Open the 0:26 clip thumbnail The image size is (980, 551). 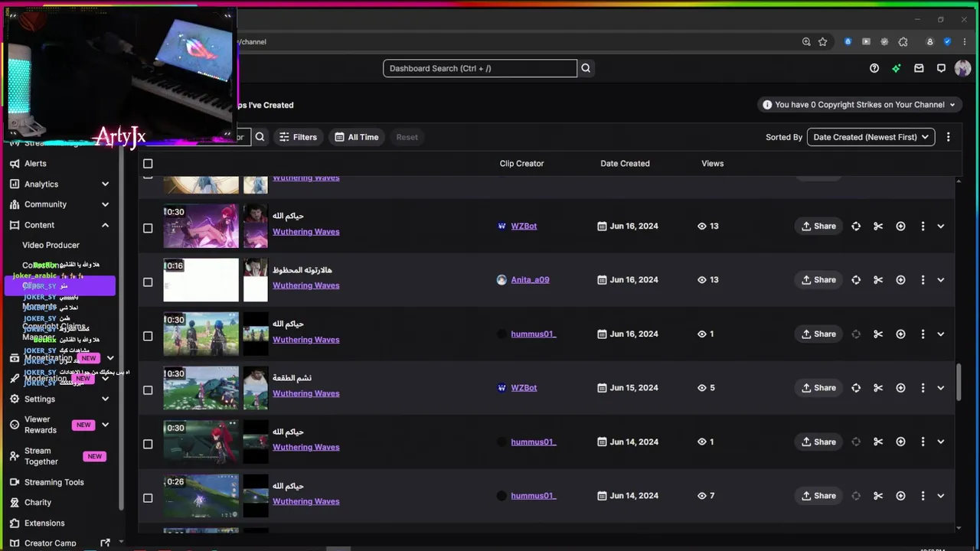[x=201, y=496]
